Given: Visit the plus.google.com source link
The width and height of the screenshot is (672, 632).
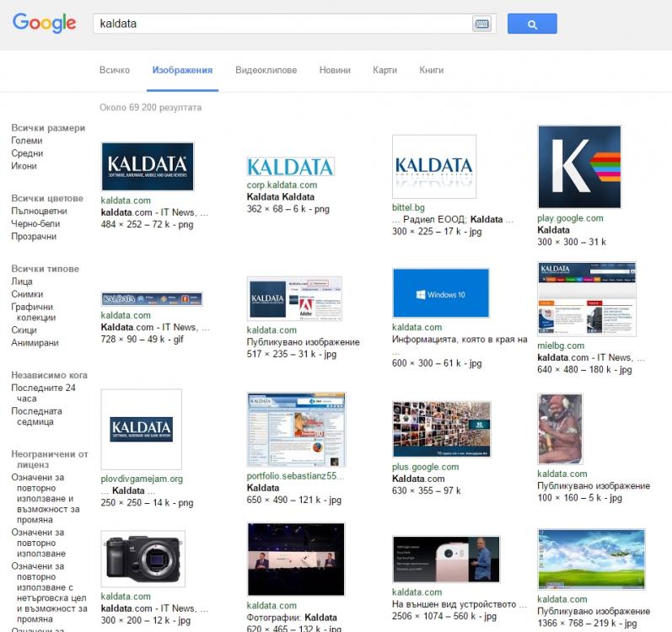Looking at the screenshot, I should [425, 467].
